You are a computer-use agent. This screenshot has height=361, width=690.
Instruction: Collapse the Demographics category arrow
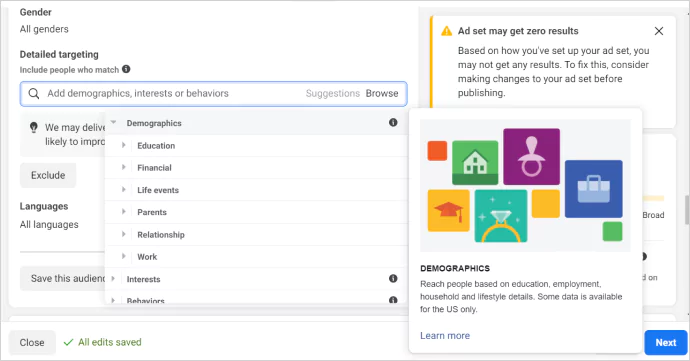click(x=113, y=122)
